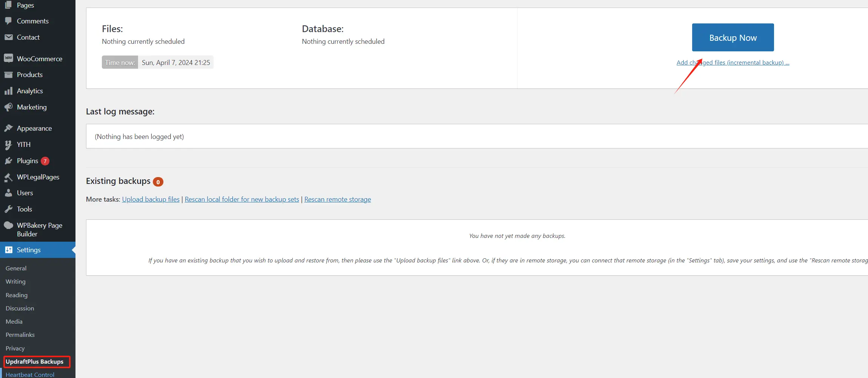Click the Existing backups count badge 0
This screenshot has height=378, width=868.
[x=158, y=182]
